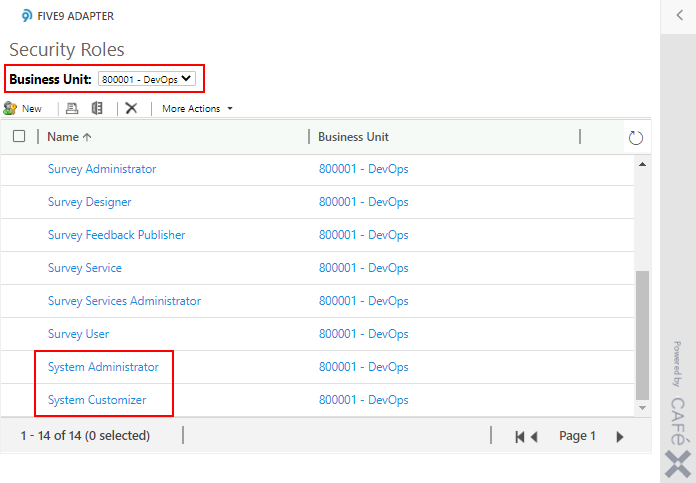The image size is (696, 483).
Task: Open Survey User's 800001 - DevOps business unit
Action: coord(363,334)
